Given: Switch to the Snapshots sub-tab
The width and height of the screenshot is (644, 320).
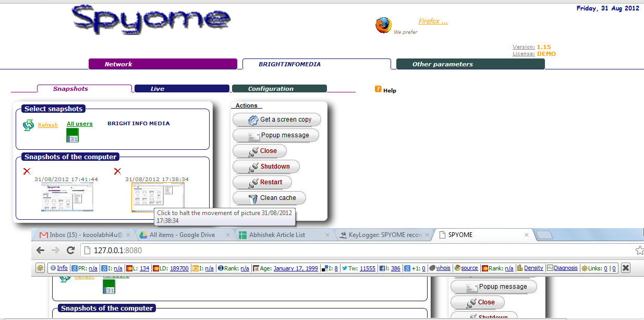Looking at the screenshot, I should click(x=84, y=89).
